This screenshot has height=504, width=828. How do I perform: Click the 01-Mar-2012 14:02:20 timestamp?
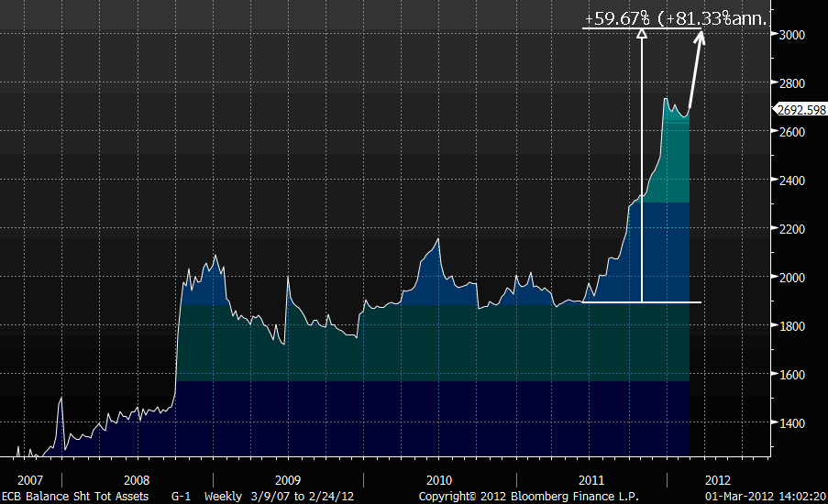tap(766, 496)
